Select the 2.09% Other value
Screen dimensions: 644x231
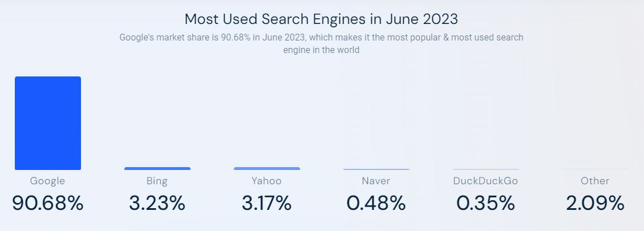click(x=595, y=203)
